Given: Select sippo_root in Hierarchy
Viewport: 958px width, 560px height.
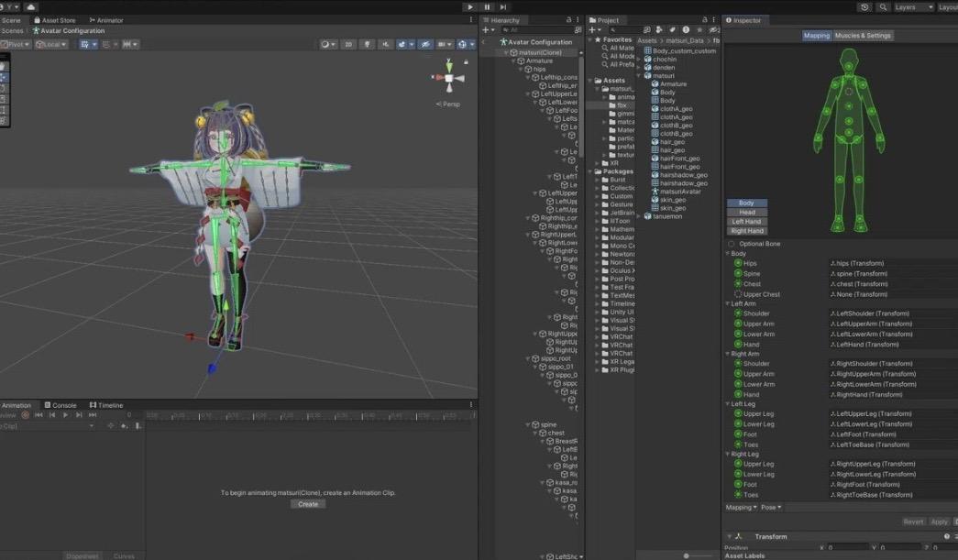Looking at the screenshot, I should 551,359.
